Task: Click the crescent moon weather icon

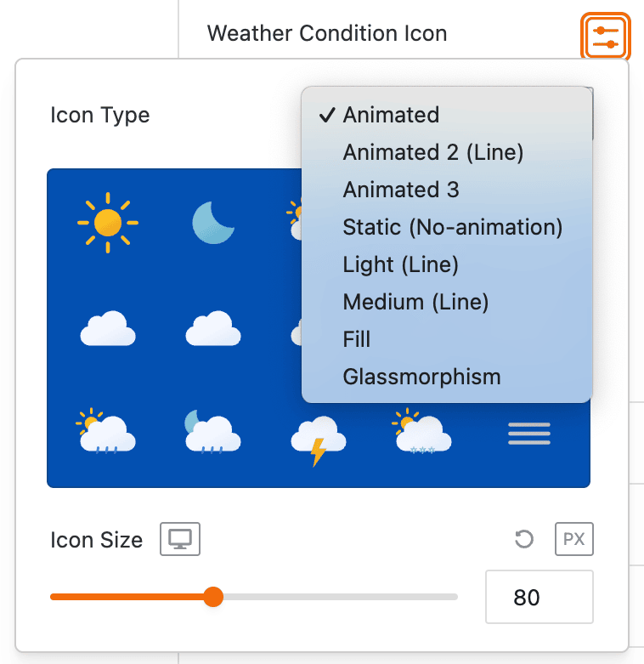Action: tap(212, 224)
